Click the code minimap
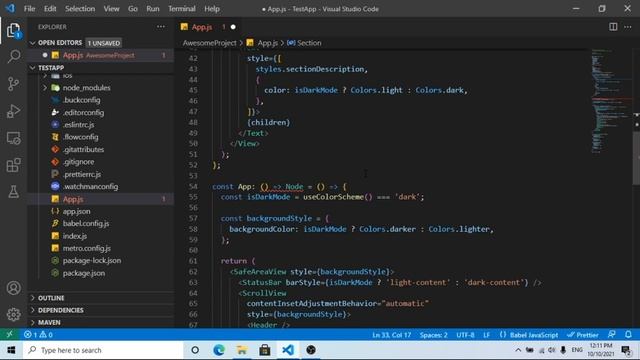Viewport: 640px width, 360px height. (610, 100)
